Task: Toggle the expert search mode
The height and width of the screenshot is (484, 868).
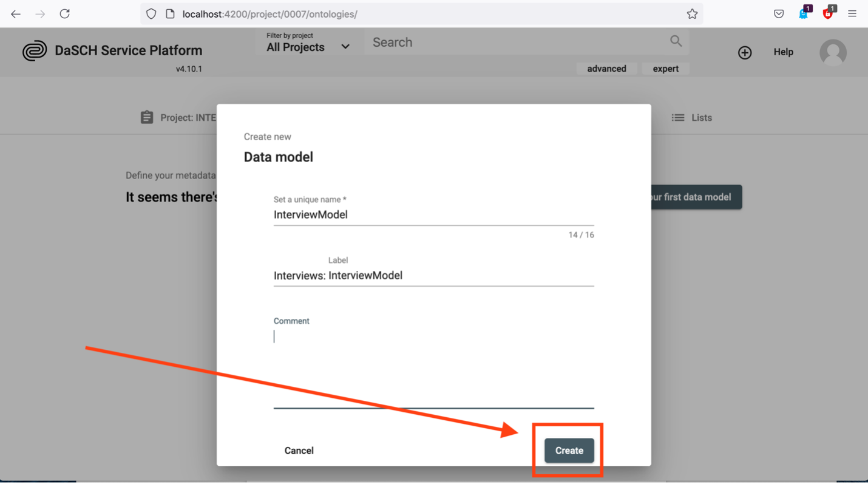Action: (665, 68)
